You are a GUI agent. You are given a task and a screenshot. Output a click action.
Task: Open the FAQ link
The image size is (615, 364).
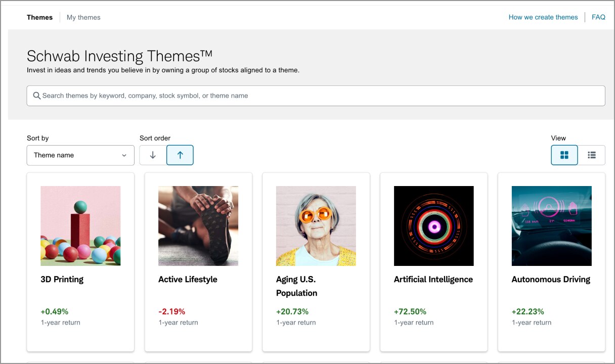pyautogui.click(x=598, y=17)
